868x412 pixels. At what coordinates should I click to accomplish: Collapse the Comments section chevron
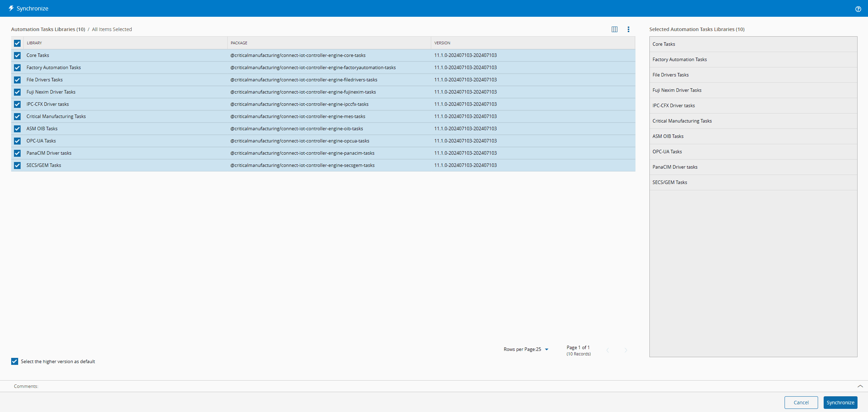click(x=860, y=386)
